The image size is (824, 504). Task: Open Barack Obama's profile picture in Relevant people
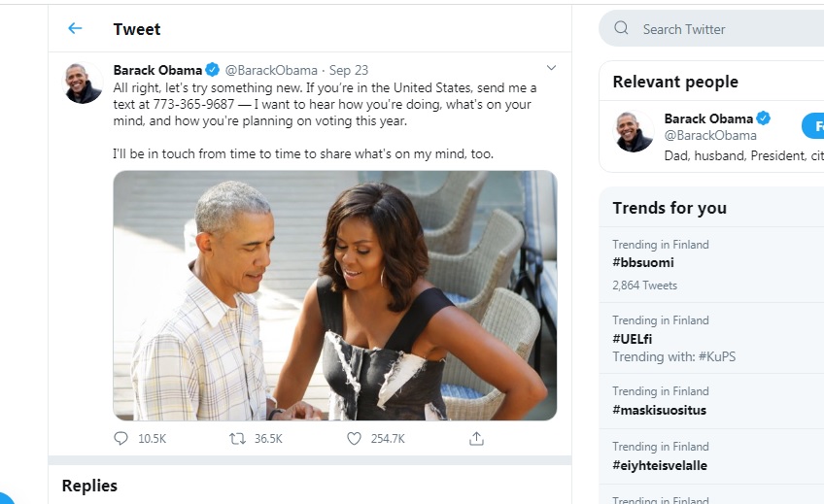(x=635, y=131)
